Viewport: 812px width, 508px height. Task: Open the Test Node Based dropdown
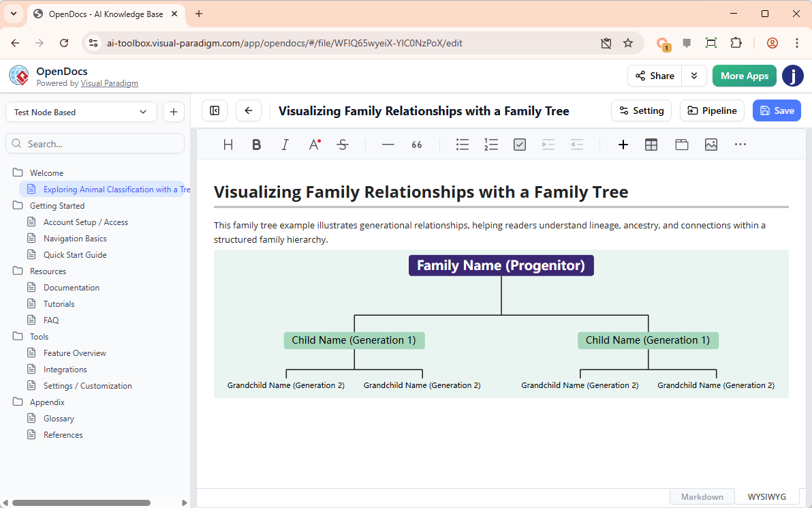pyautogui.click(x=81, y=112)
